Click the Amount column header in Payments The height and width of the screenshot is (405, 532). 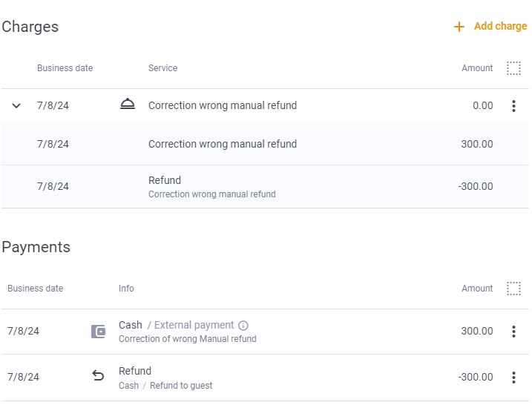coord(477,289)
